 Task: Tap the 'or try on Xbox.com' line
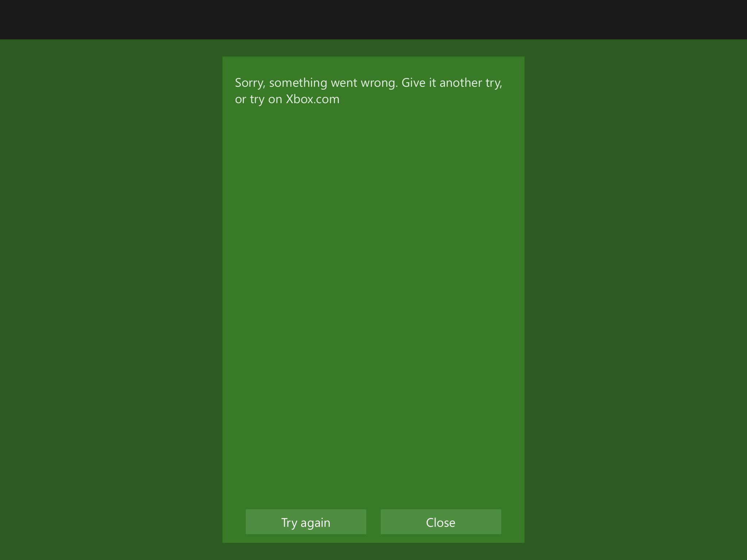point(287,100)
